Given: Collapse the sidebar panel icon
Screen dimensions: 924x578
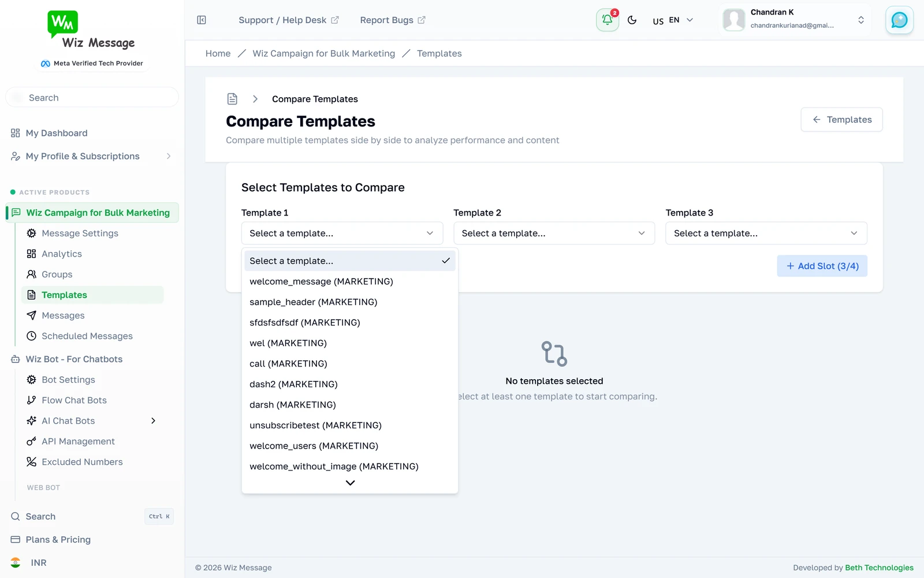Looking at the screenshot, I should click(202, 20).
